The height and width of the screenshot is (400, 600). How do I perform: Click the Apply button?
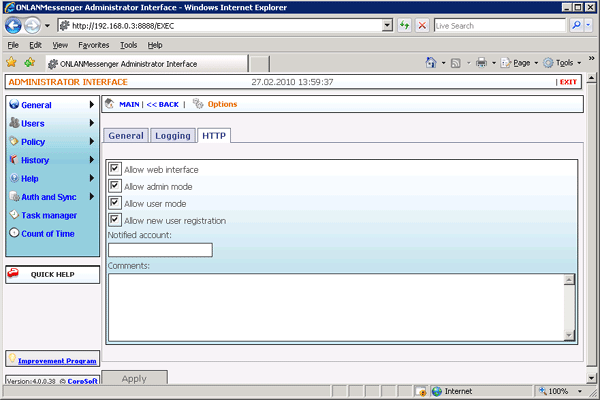tap(134, 378)
